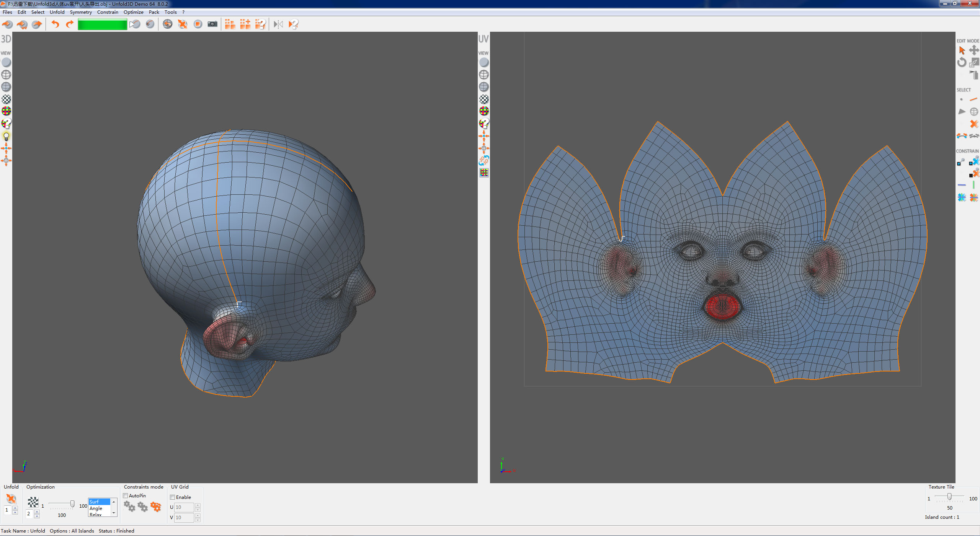This screenshot has height=536, width=980.
Task: Toggle flat shaded sphere display in UV view
Action: 484,62
